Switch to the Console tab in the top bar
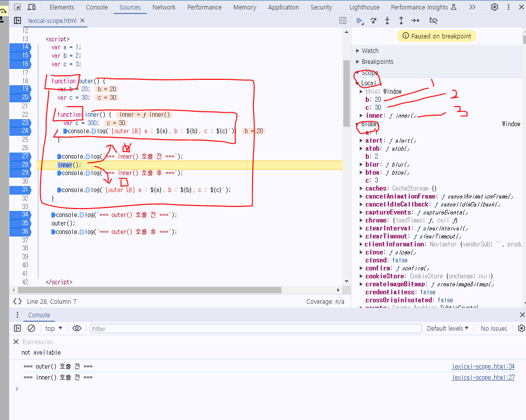 point(97,7)
